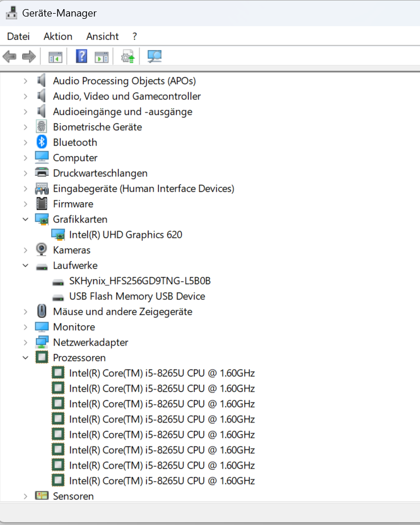The height and width of the screenshot is (525, 420).
Task: Click the Computer monitor icon
Action: pos(42,157)
